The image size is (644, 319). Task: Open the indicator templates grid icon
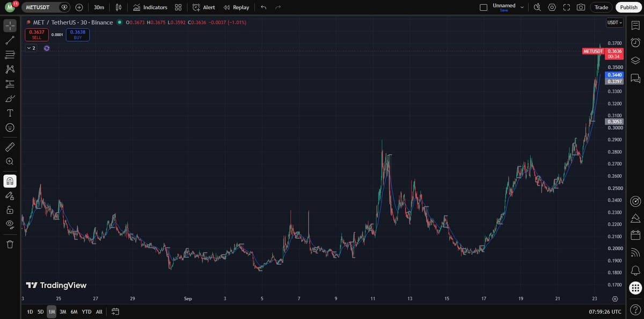coord(178,8)
